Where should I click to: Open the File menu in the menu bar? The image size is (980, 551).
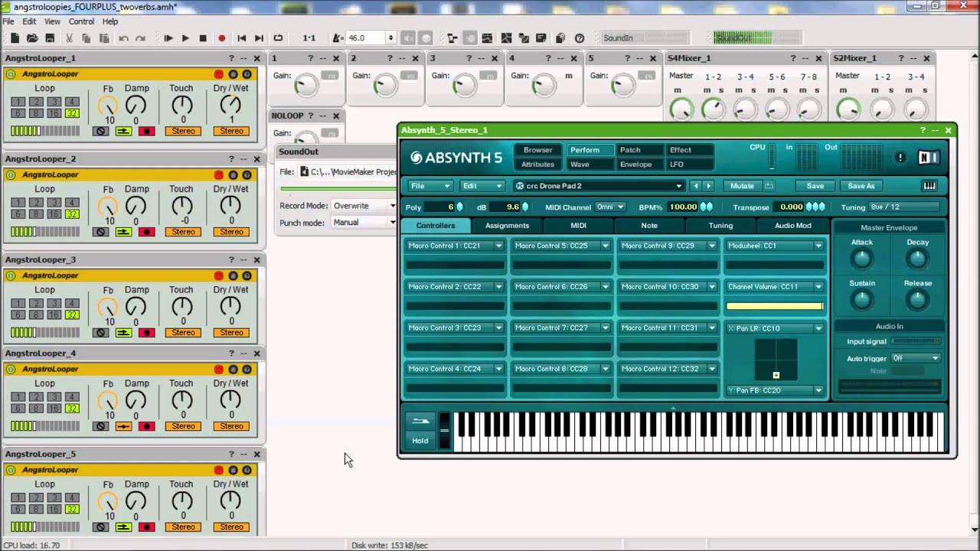pyautogui.click(x=8, y=21)
